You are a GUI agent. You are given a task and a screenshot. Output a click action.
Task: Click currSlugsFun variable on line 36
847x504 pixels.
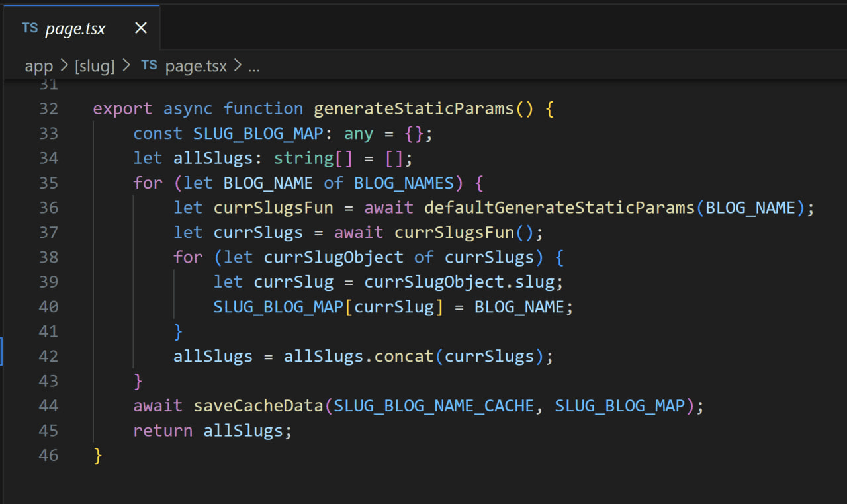coord(273,208)
